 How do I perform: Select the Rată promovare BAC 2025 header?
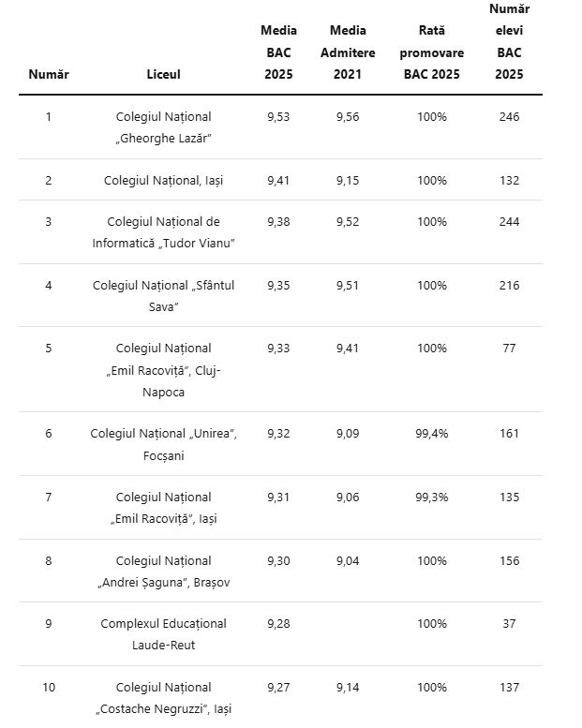click(x=431, y=52)
